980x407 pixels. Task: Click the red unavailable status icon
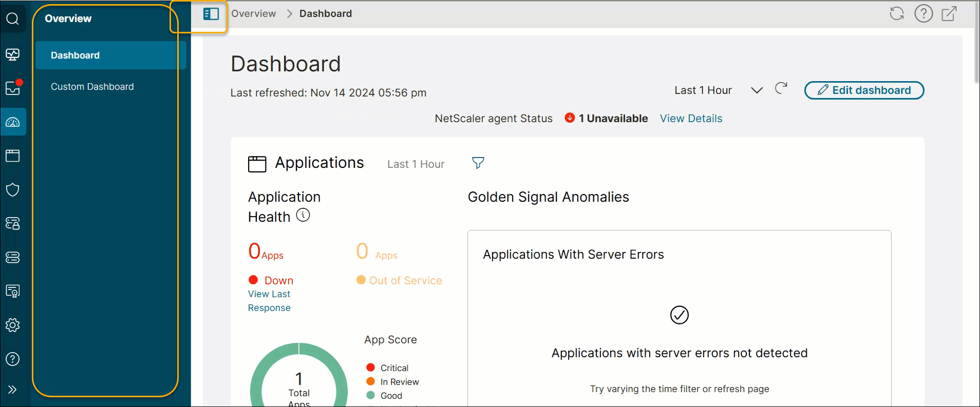570,118
